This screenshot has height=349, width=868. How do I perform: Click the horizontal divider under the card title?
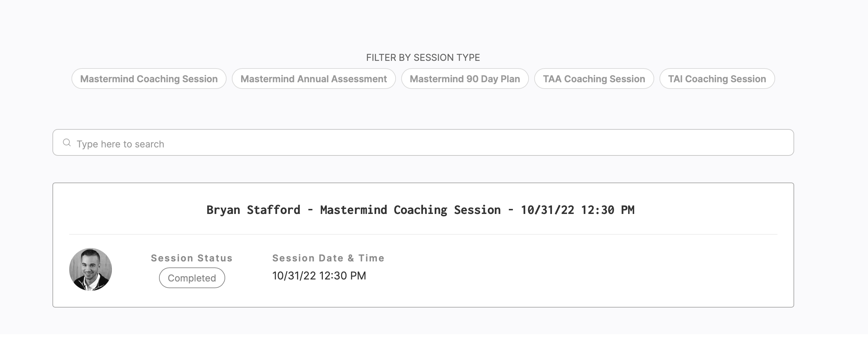tap(423, 234)
